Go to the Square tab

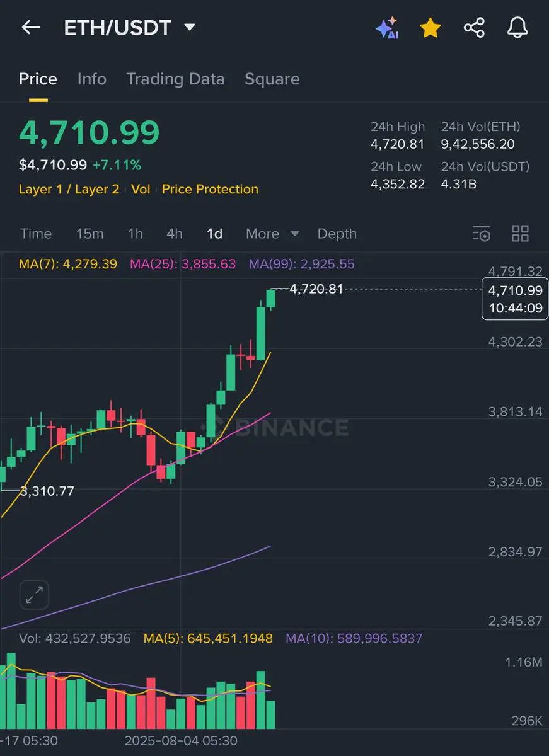point(272,79)
